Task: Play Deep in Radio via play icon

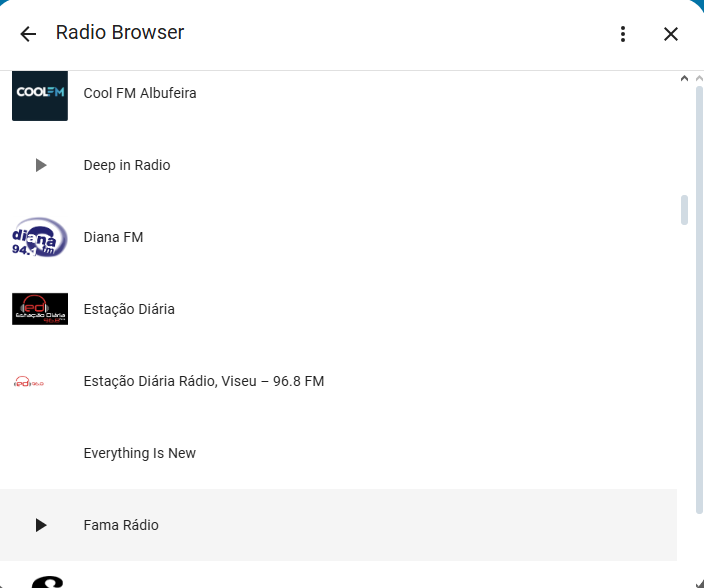Action: 41,165
